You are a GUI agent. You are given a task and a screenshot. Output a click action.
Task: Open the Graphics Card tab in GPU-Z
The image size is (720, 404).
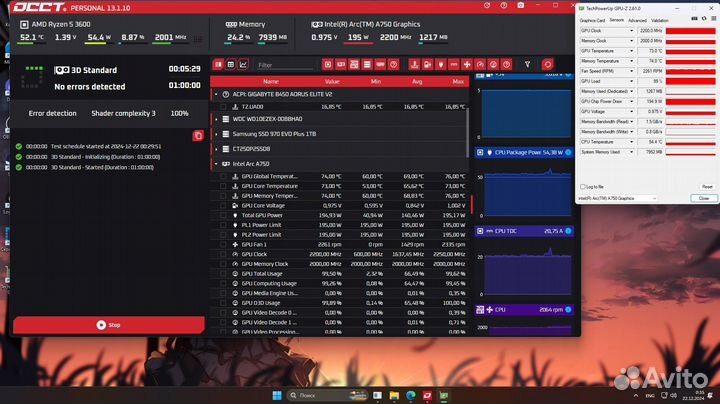592,21
